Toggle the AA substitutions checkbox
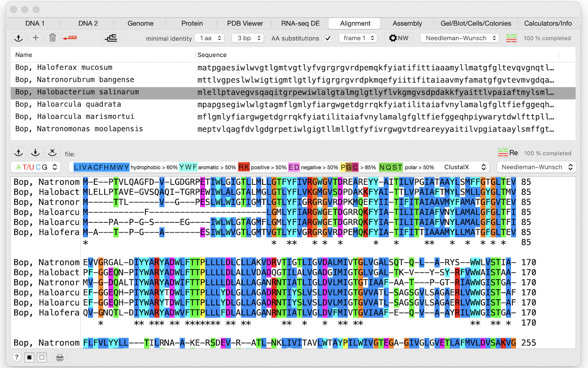The width and height of the screenshot is (588, 368). [x=327, y=38]
